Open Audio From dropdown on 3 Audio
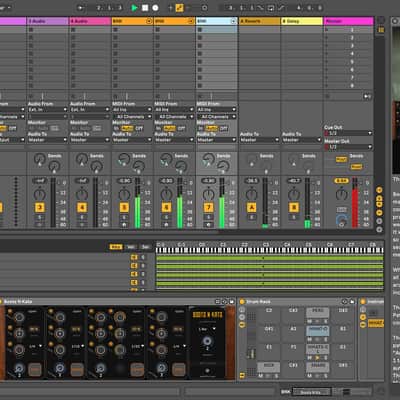This screenshot has height=400, width=400. [48, 109]
